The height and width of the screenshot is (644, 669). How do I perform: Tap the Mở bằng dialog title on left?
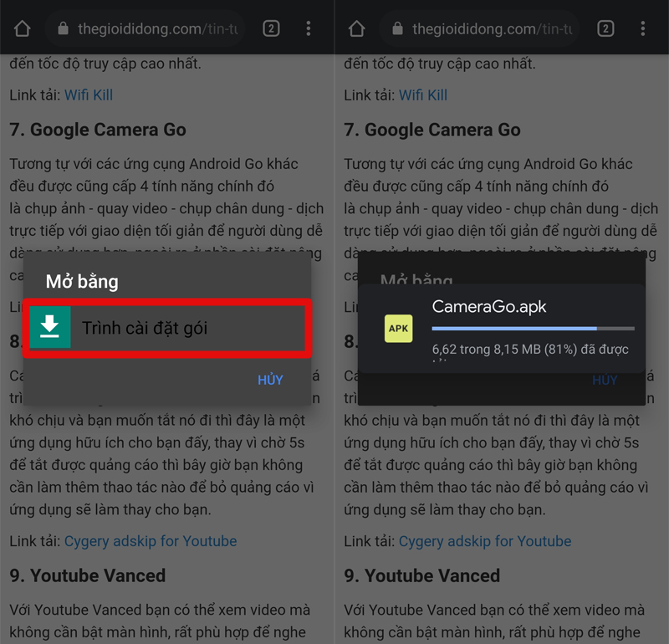pos(82,282)
